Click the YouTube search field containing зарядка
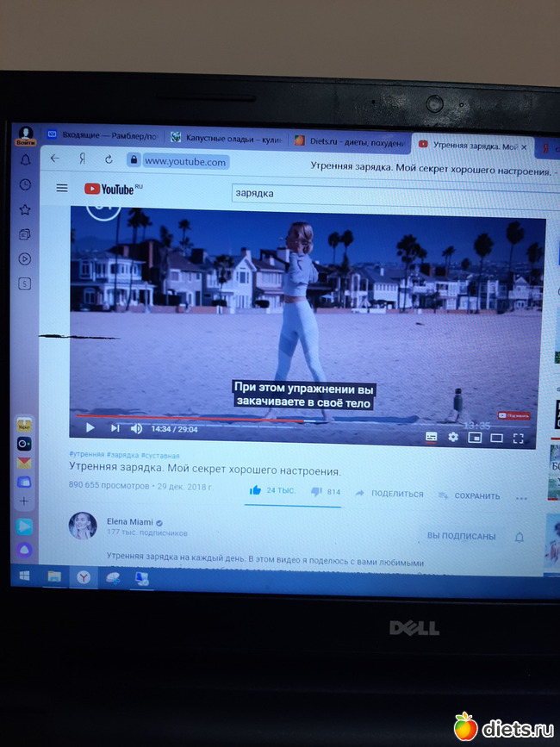The width and height of the screenshot is (560, 747). pos(345,193)
